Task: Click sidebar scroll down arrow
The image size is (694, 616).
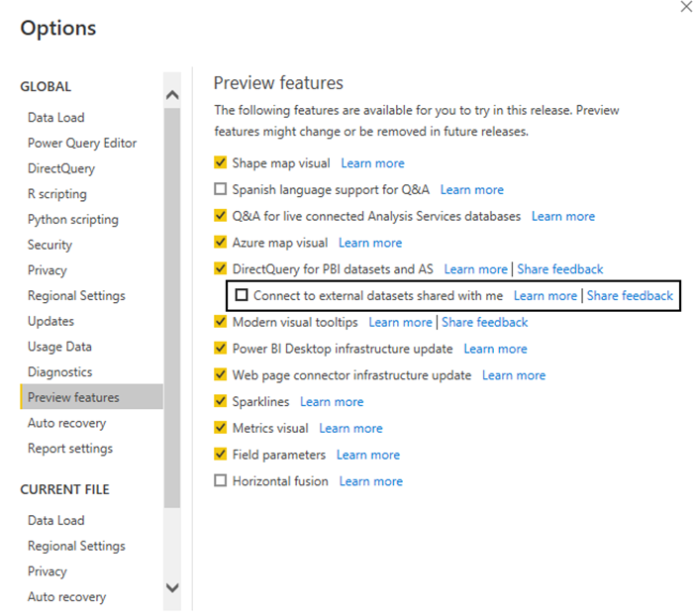Action: coord(172,588)
